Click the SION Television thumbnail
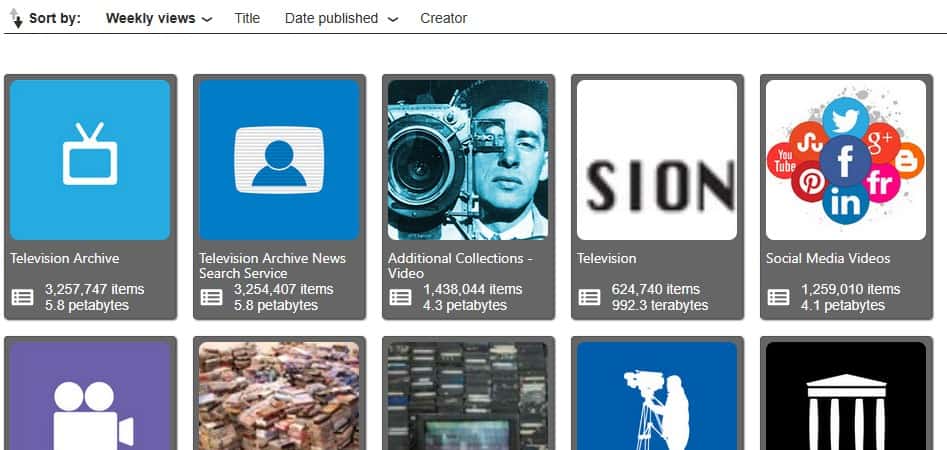The width and height of the screenshot is (947, 450). pos(657,160)
